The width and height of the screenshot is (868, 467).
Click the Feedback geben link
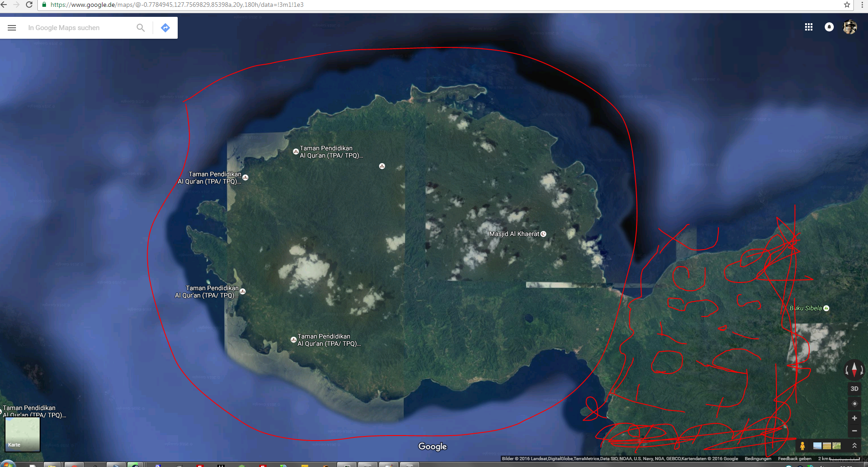coord(794,459)
